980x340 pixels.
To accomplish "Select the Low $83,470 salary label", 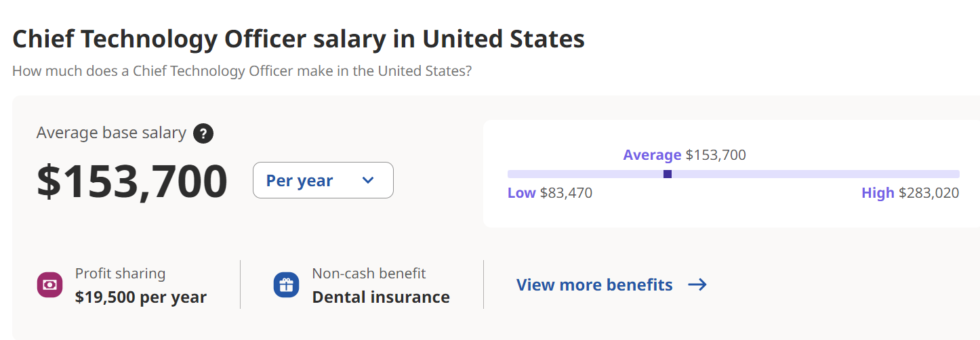I will 550,193.
